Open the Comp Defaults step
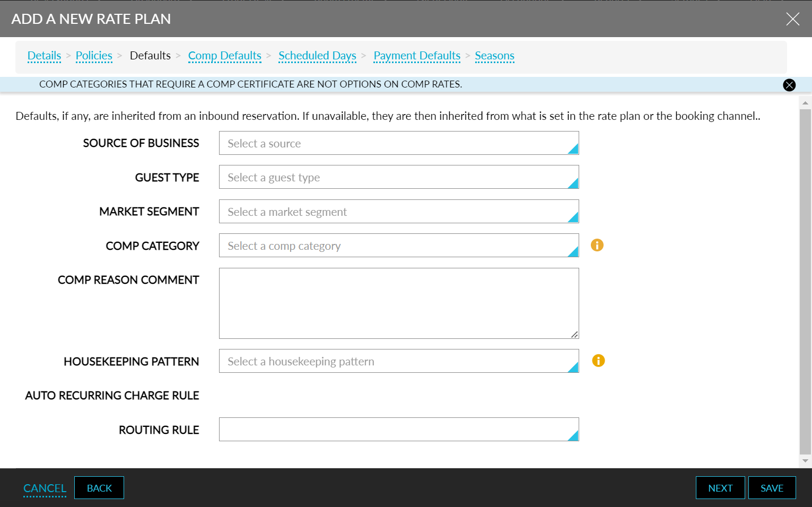 pyautogui.click(x=224, y=56)
